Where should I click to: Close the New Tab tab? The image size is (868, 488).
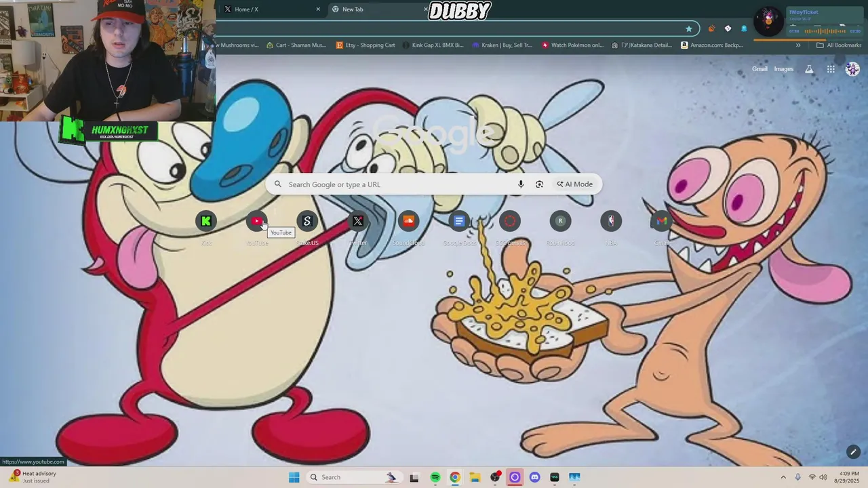tap(426, 9)
